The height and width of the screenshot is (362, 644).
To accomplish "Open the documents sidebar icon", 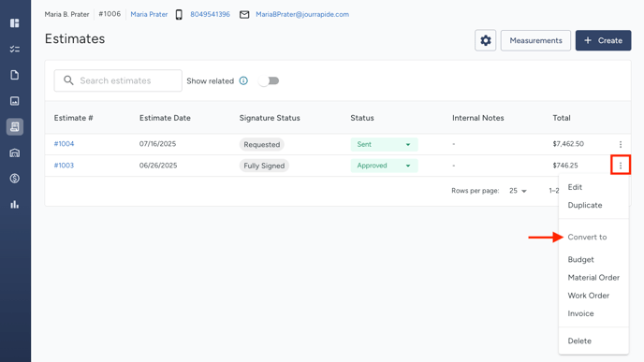I will coord(15,75).
